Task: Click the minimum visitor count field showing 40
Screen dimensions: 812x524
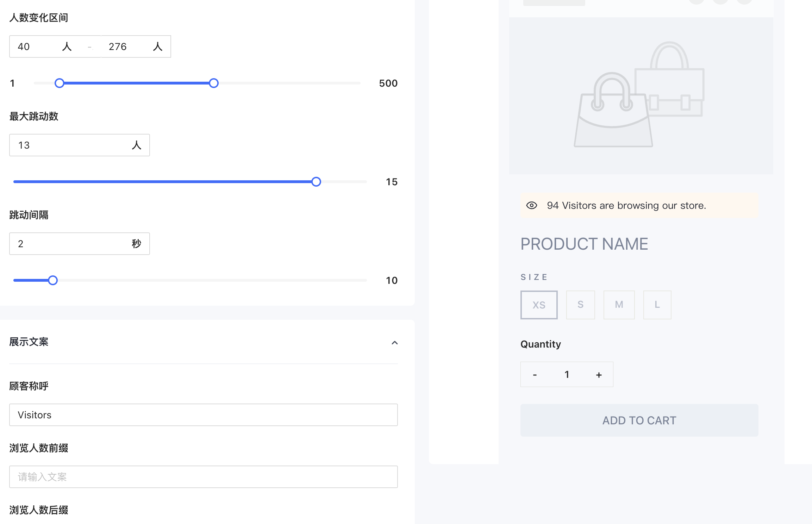Action: click(x=39, y=46)
